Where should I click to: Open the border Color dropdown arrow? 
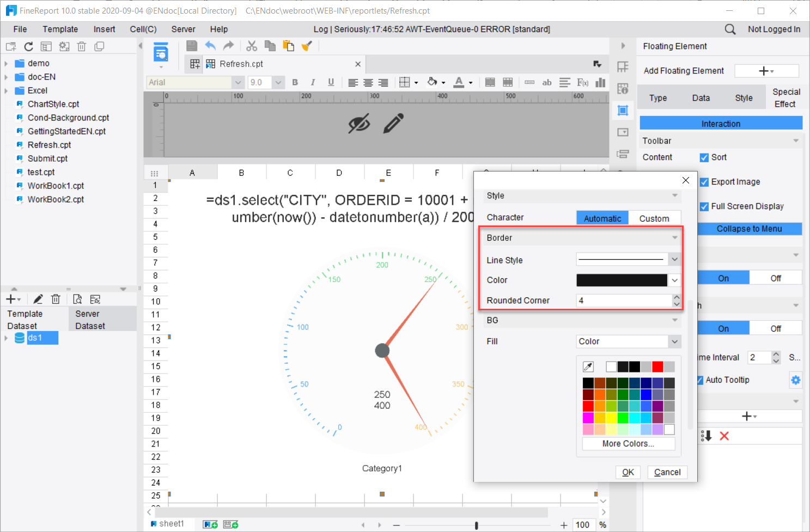point(675,280)
